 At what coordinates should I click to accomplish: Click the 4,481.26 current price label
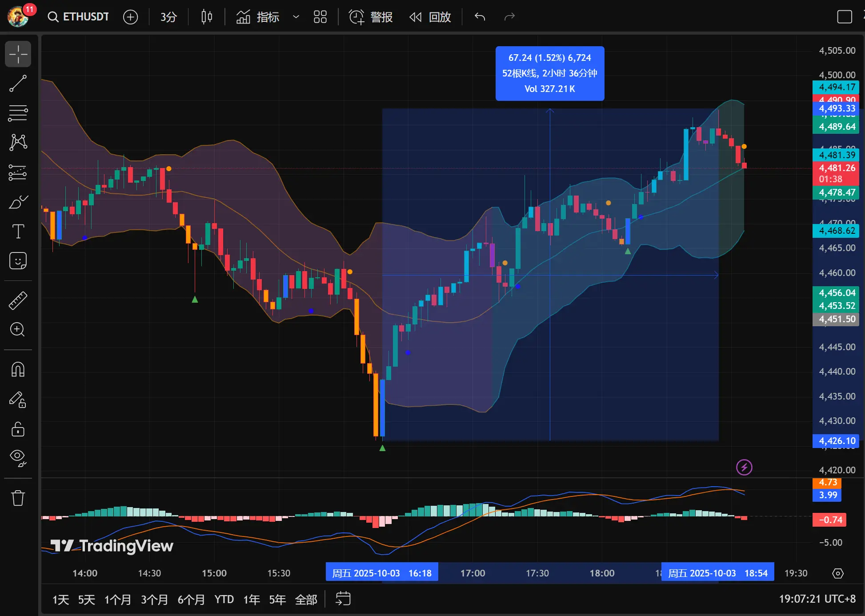(x=837, y=168)
